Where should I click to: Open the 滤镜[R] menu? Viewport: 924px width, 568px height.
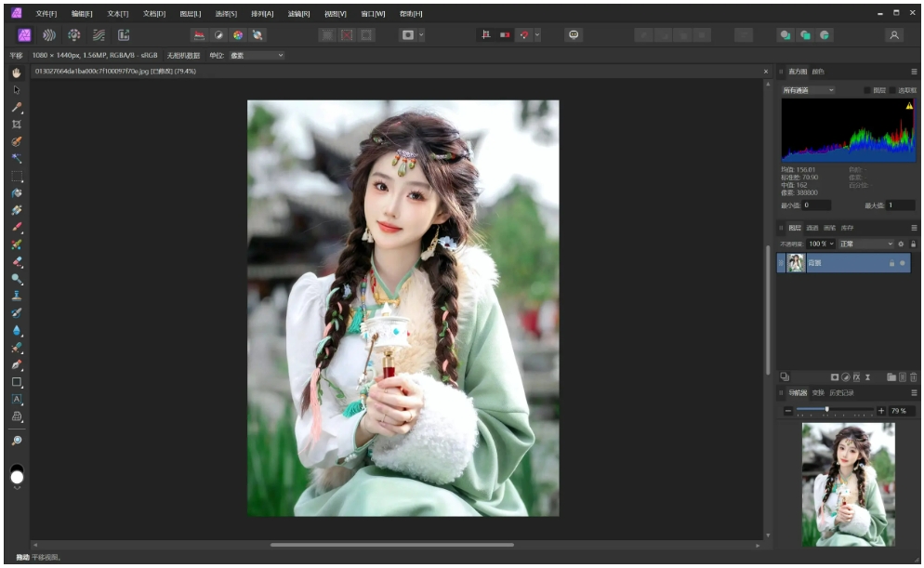coord(298,14)
